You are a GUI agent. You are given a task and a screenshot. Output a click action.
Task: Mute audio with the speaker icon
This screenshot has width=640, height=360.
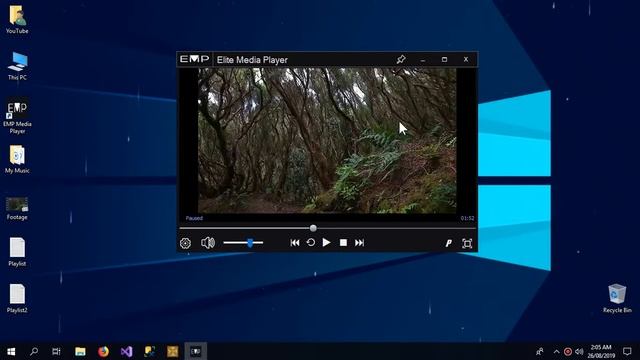click(208, 242)
